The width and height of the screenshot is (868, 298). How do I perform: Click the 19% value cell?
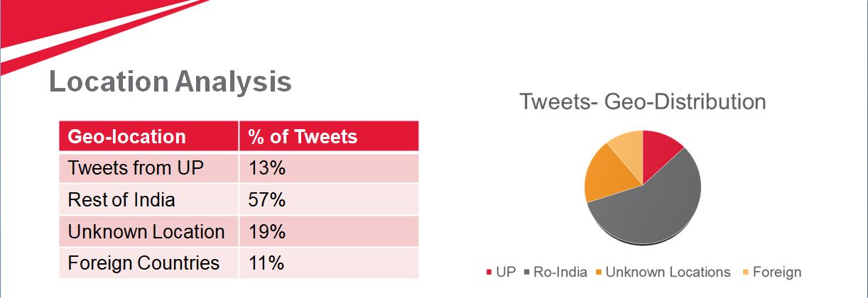click(329, 232)
